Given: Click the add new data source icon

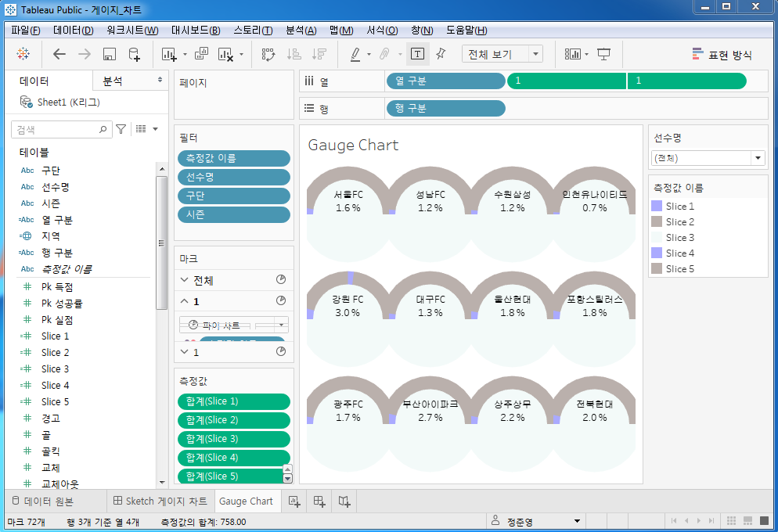Looking at the screenshot, I should [x=135, y=54].
